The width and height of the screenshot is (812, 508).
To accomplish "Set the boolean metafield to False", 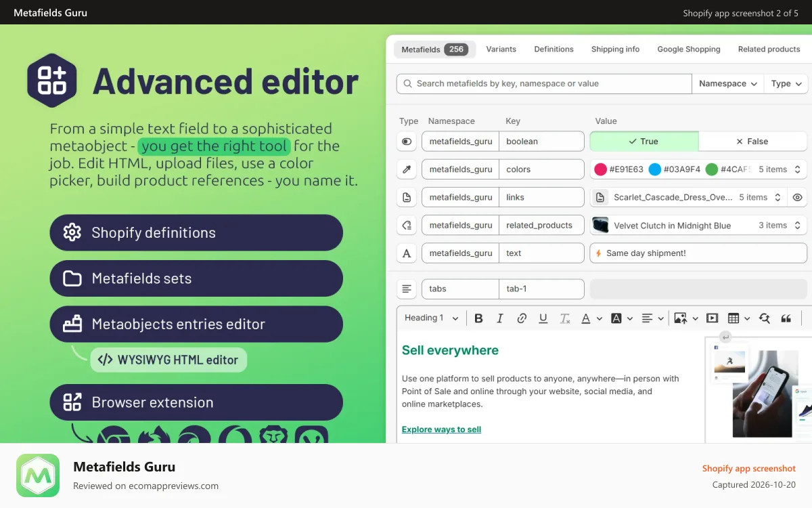I will pyautogui.click(x=752, y=142).
